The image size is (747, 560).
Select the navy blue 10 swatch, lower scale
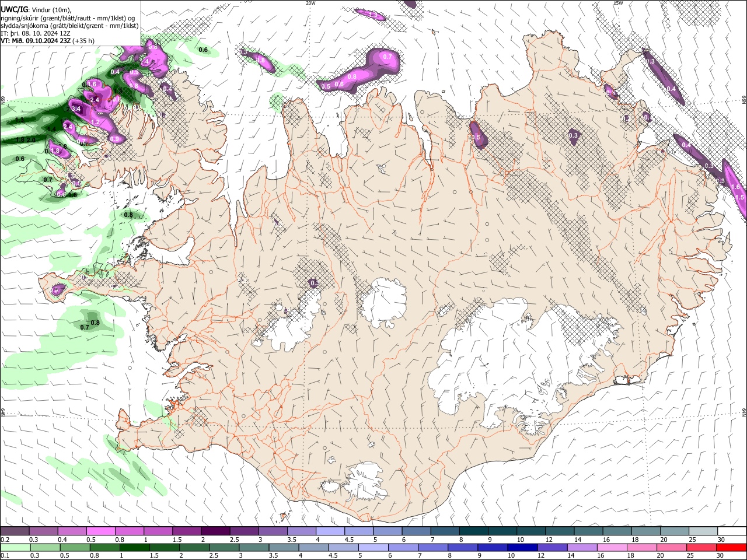pyautogui.click(x=522, y=547)
